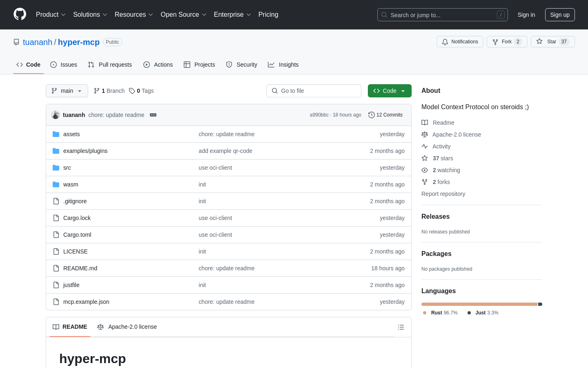This screenshot has width=588, height=368.
Task: Open the mcp.example.json file
Action: (86, 302)
